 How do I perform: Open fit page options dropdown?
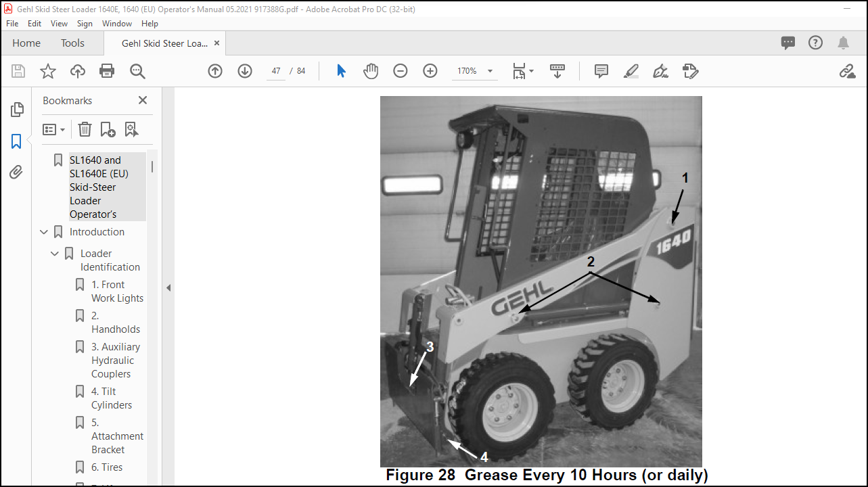tap(523, 71)
